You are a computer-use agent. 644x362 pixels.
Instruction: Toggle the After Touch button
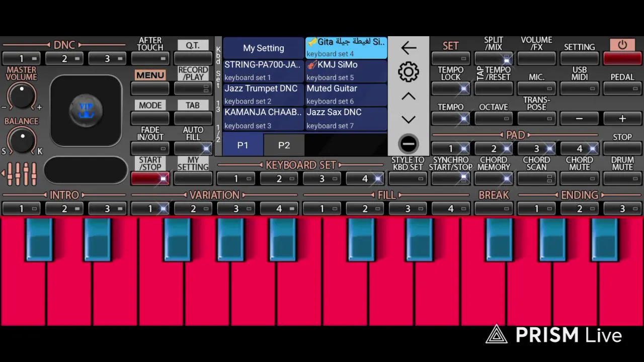coord(150,58)
